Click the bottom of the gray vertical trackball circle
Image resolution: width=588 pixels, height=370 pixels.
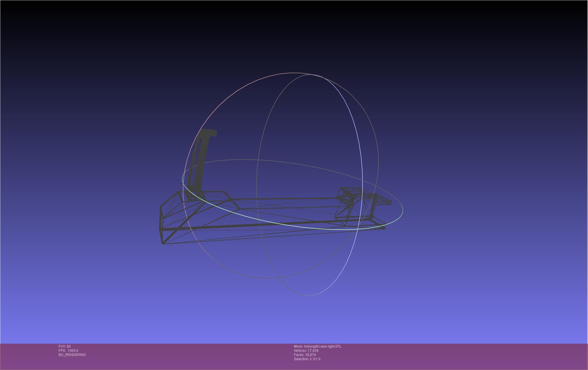tap(308, 295)
